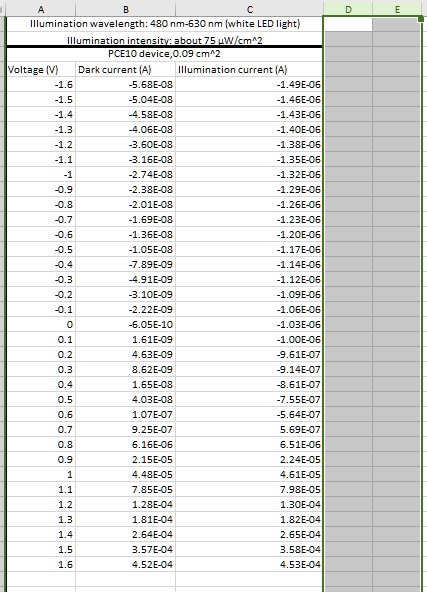Viewport: 427px width, 592px height.
Task: Click the Illumination current (A) header cell
Action: (249, 69)
